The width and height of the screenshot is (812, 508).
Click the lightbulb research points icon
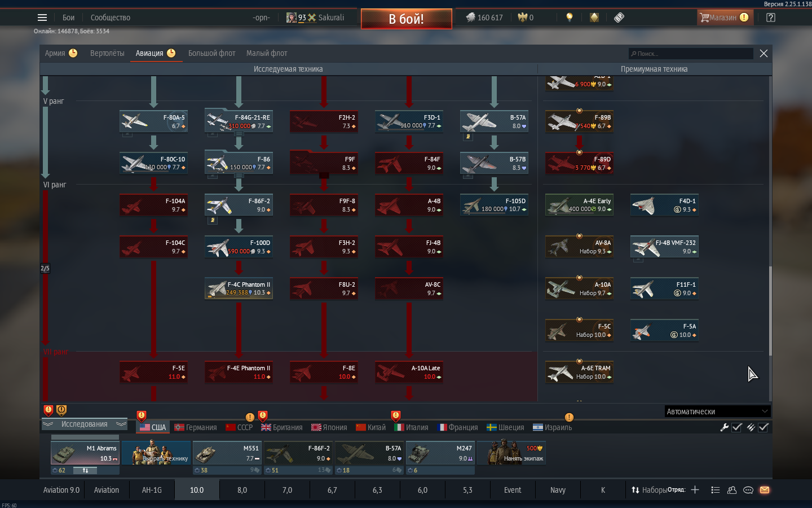[x=570, y=17]
